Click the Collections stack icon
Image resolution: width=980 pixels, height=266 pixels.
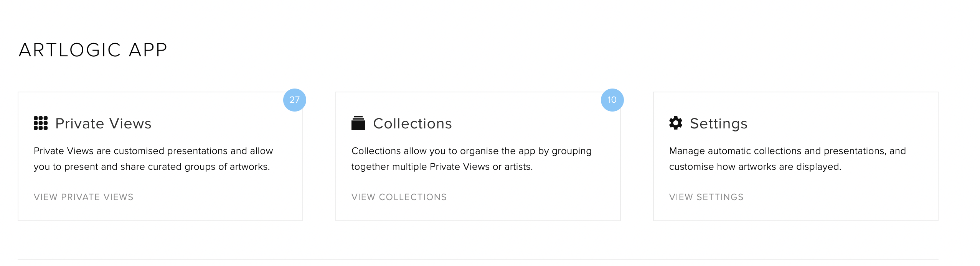pos(358,123)
